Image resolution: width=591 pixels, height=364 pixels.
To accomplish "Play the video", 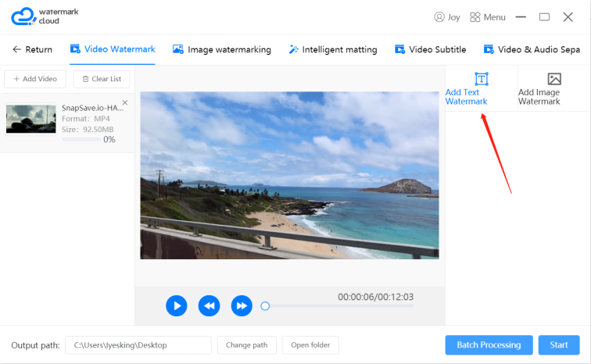I will (177, 306).
